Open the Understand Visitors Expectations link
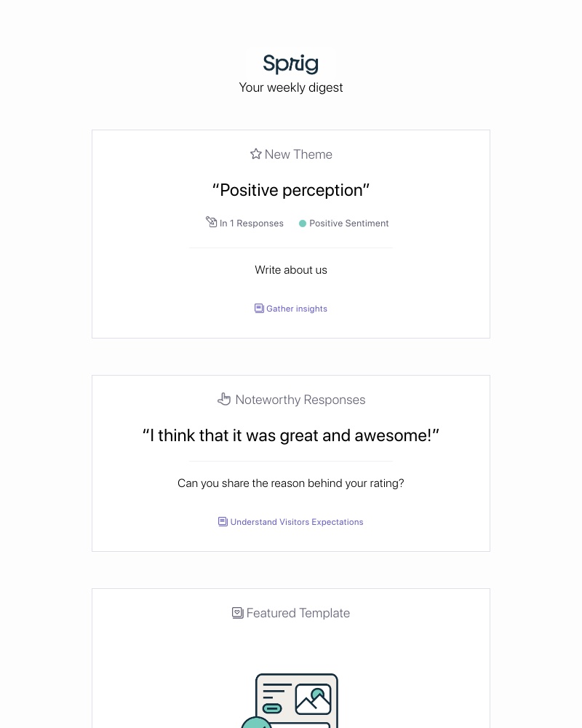 [297, 521]
